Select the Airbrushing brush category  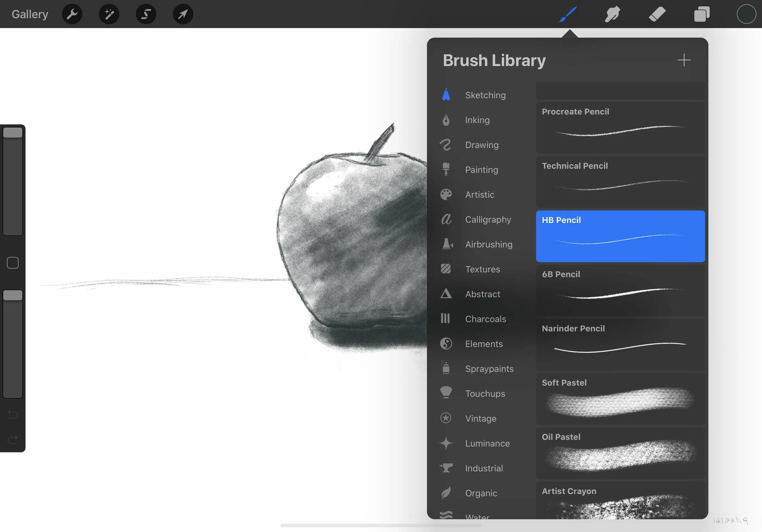[x=489, y=244]
